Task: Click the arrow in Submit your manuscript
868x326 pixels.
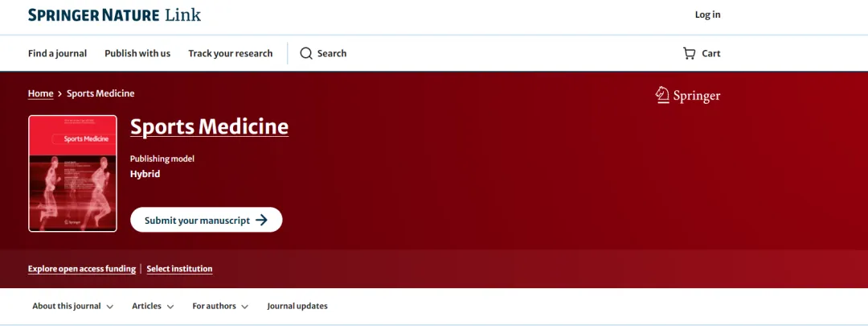Action: click(x=261, y=220)
